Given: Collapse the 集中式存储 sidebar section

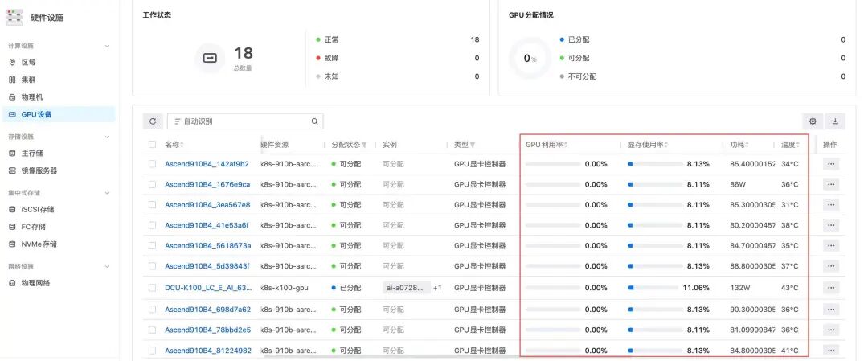Looking at the screenshot, I should tap(108, 193).
